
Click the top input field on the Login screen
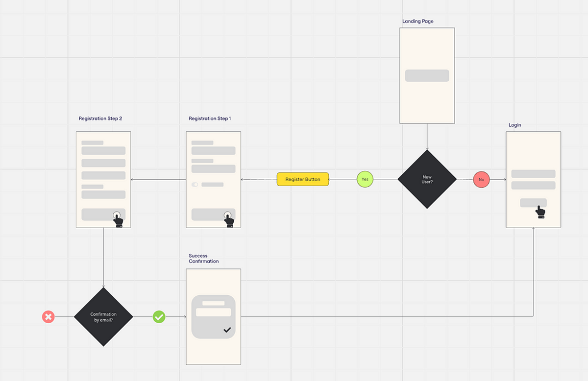click(x=533, y=174)
